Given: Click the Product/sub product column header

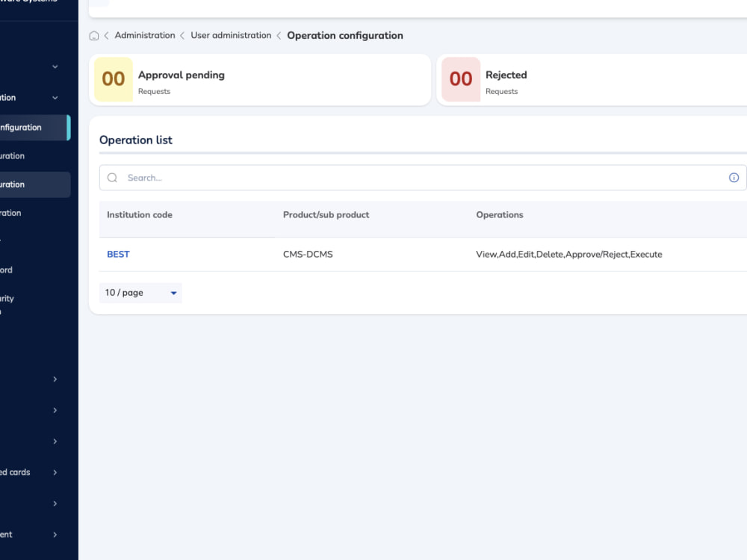Looking at the screenshot, I should (x=326, y=215).
